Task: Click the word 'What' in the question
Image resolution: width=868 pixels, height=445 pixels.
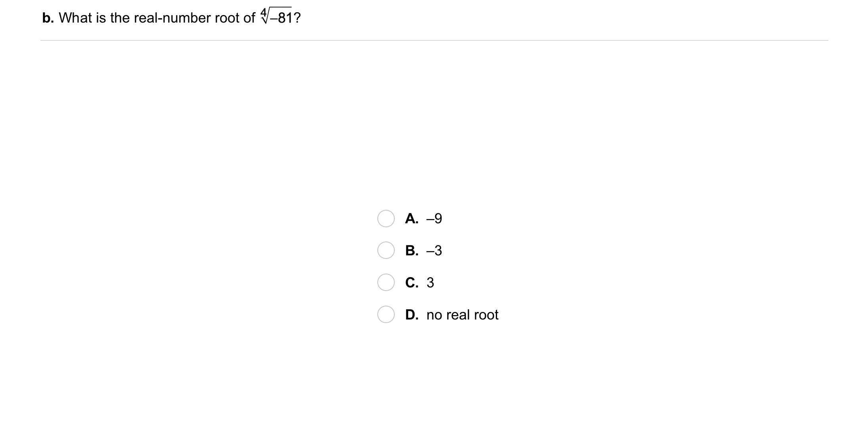Action: point(75,18)
